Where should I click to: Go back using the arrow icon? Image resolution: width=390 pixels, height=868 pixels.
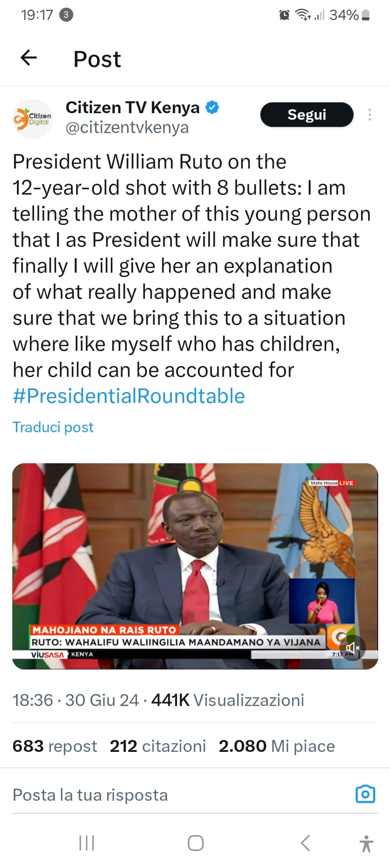[29, 58]
